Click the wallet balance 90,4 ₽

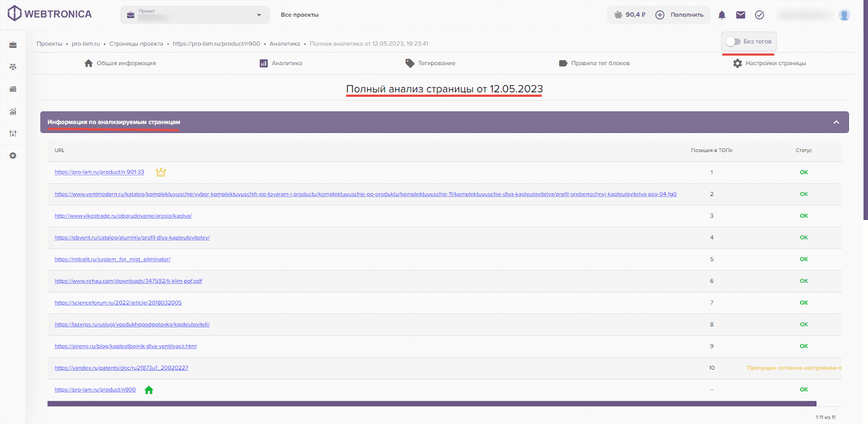(630, 15)
